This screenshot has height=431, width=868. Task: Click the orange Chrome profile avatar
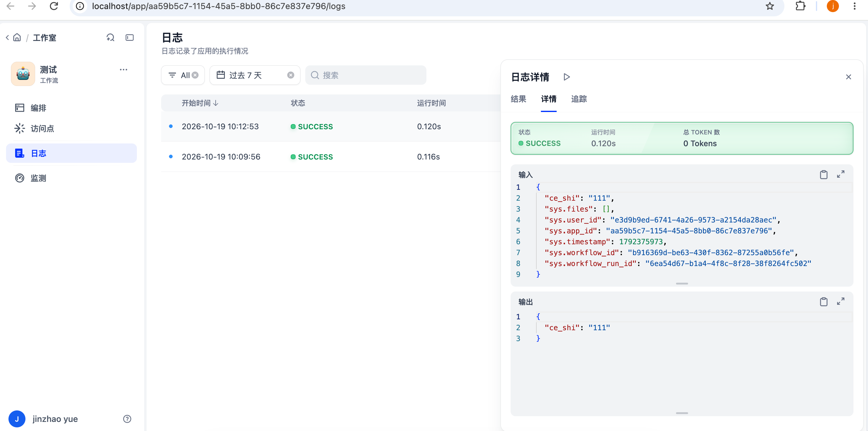click(833, 6)
